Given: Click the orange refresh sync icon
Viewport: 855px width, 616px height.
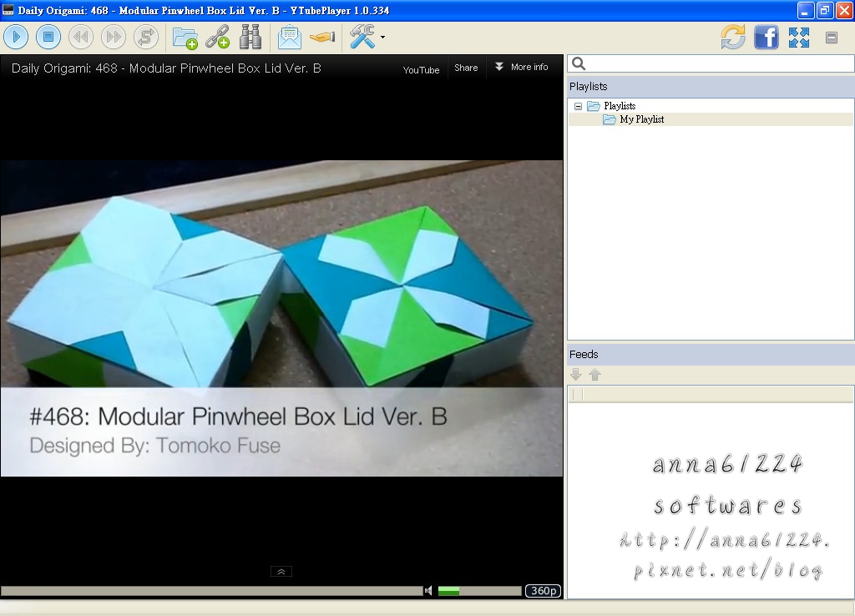Looking at the screenshot, I should 733,37.
